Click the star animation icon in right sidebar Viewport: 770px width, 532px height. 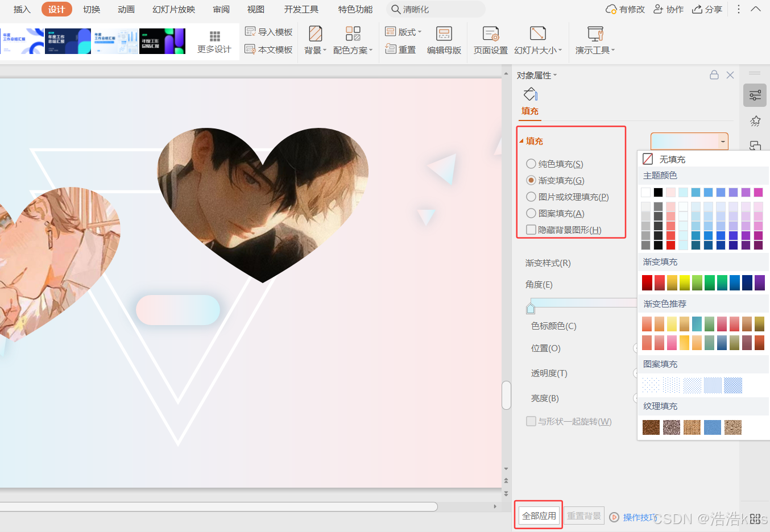click(755, 121)
